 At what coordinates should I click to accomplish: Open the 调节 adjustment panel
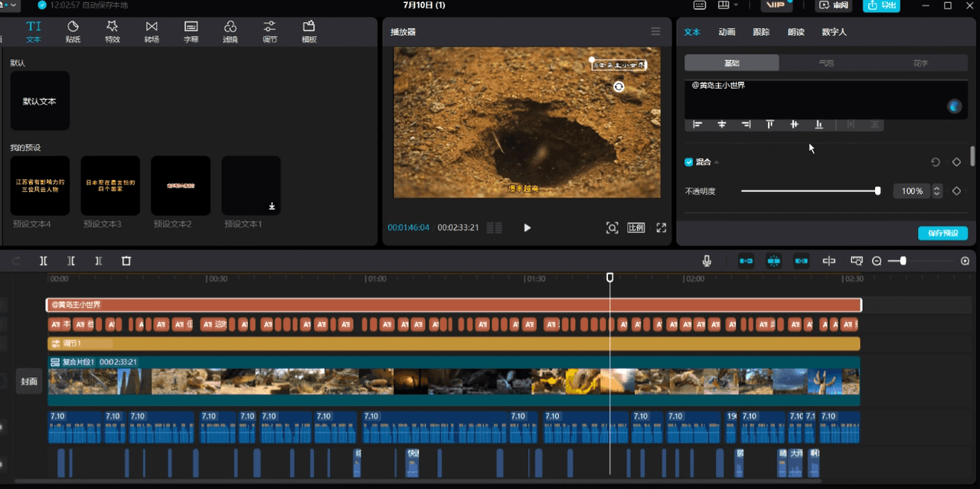point(269,31)
